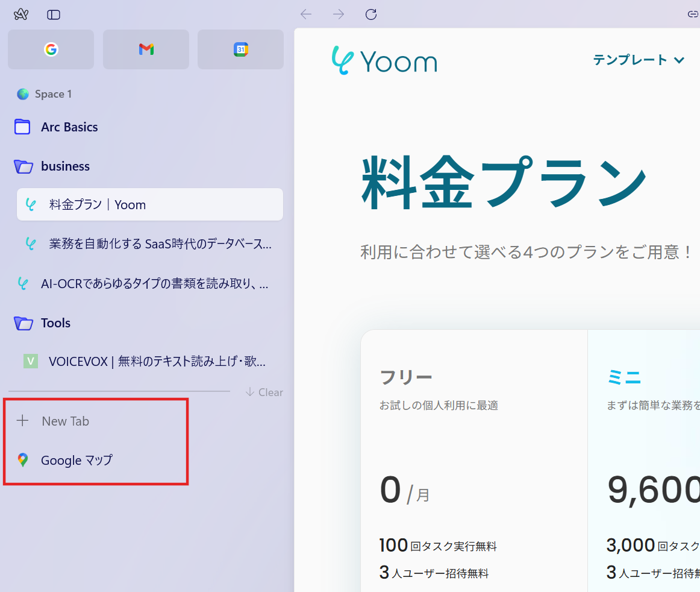
Task: Copy page link icon at top right
Action: 693,14
